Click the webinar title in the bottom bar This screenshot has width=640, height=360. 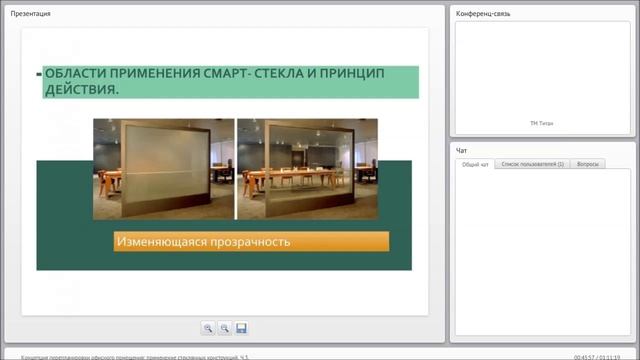coord(134,358)
